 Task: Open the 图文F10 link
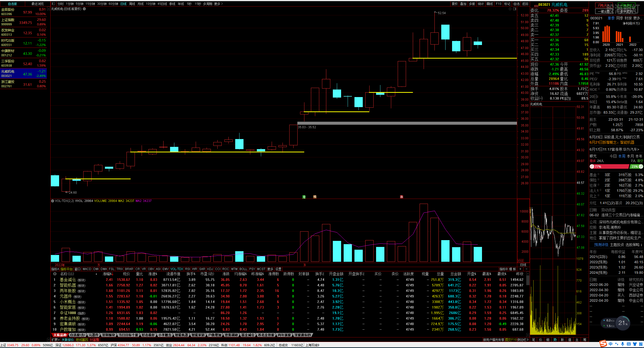click(x=511, y=340)
